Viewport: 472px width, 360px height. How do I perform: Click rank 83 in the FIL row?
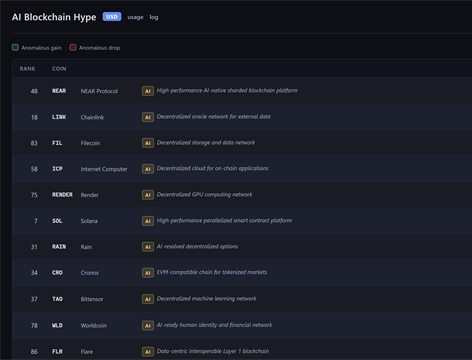(x=34, y=143)
